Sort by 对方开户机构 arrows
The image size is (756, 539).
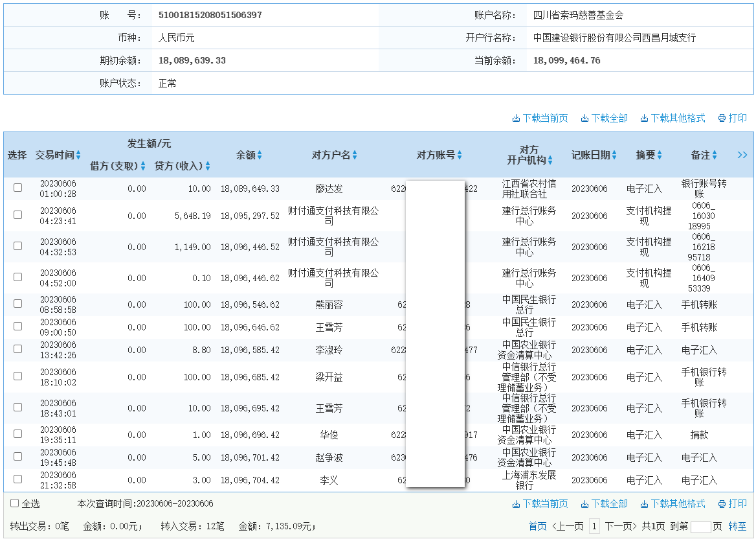pyautogui.click(x=550, y=160)
